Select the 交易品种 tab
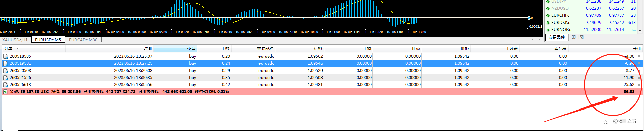Viewport: 644px width, 131px height. pos(556,37)
